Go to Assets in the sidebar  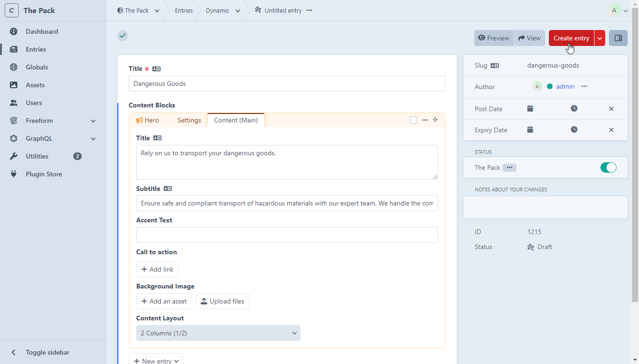[x=35, y=85]
